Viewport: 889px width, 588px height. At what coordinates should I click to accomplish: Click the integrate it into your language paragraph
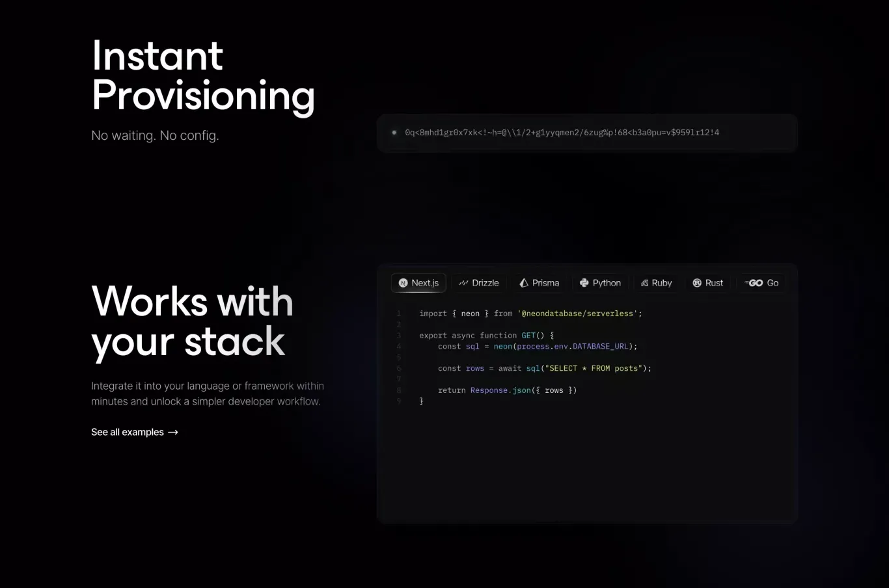tap(208, 394)
